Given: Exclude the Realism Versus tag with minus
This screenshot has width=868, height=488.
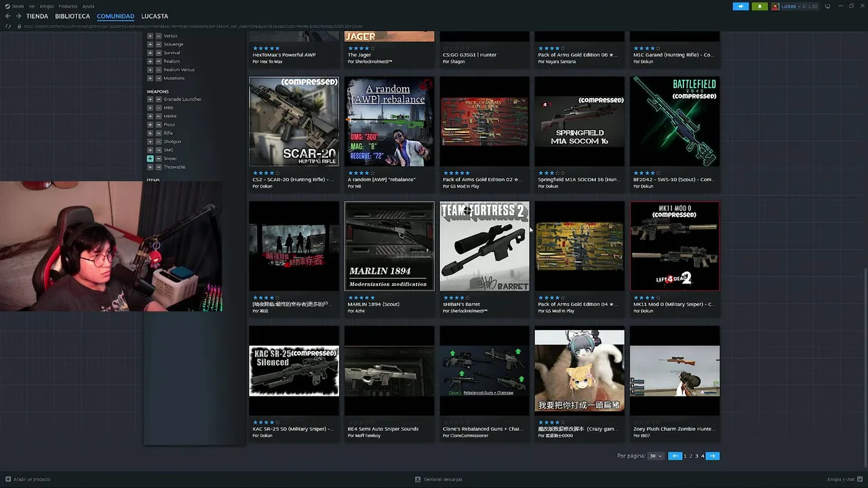Looking at the screenshot, I should tap(158, 70).
